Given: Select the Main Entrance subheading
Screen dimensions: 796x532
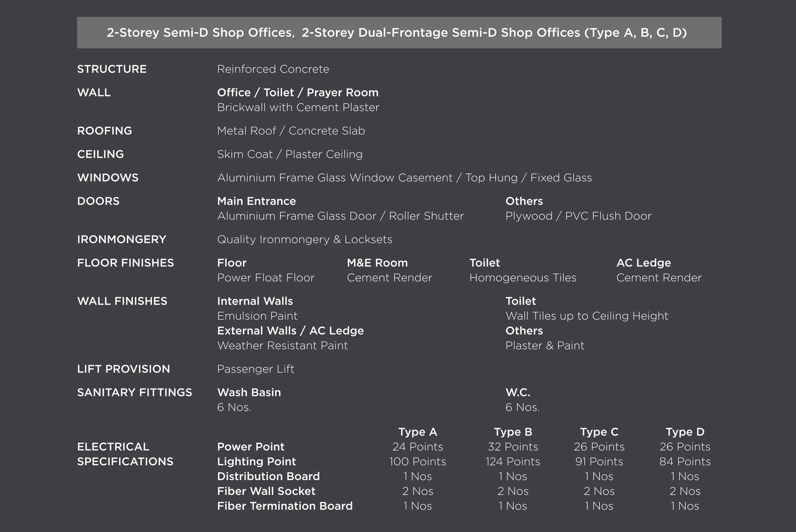Looking at the screenshot, I should pyautogui.click(x=256, y=201).
